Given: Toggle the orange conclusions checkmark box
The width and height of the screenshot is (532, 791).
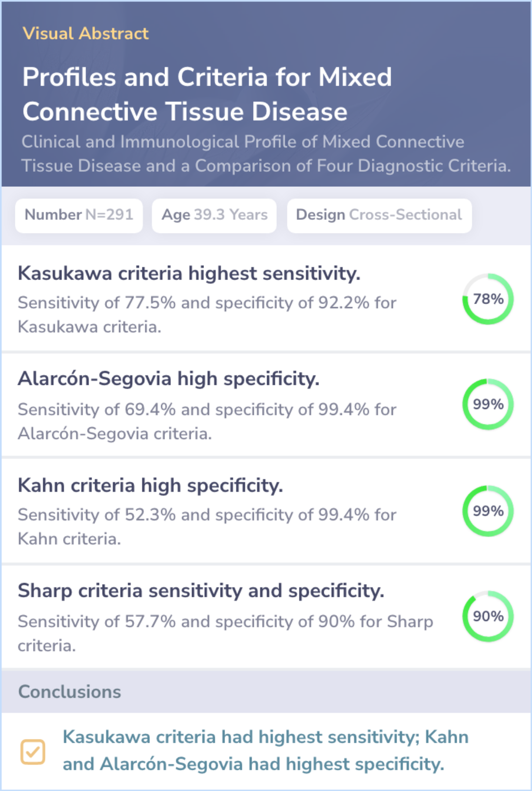Looking at the screenshot, I should pyautogui.click(x=33, y=752).
